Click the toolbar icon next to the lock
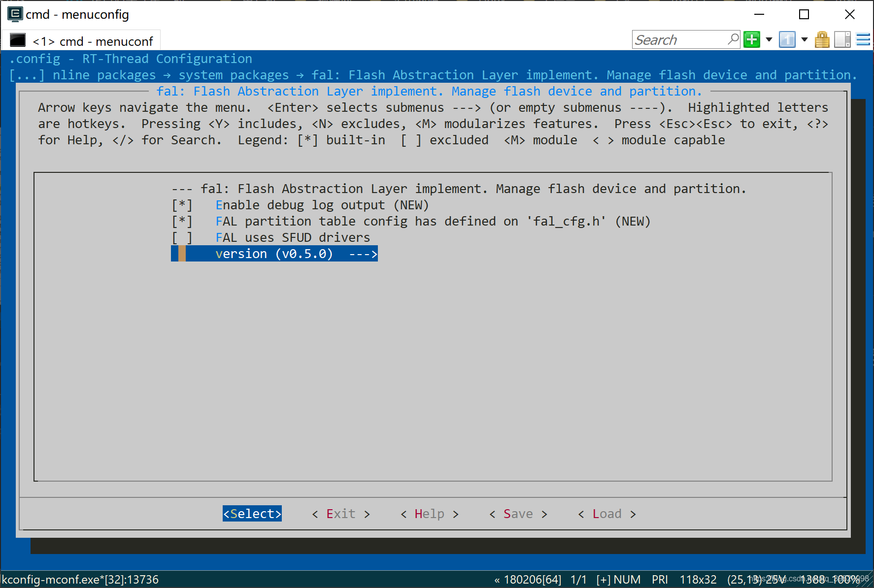 tap(842, 39)
